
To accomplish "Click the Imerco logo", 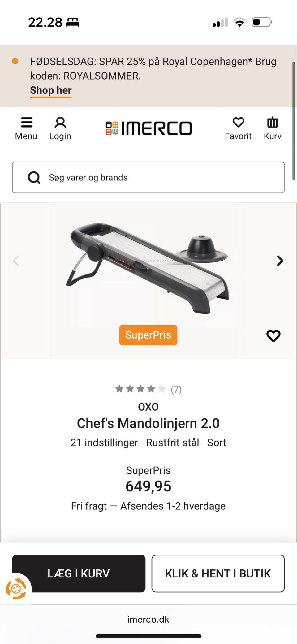I will tap(149, 128).
